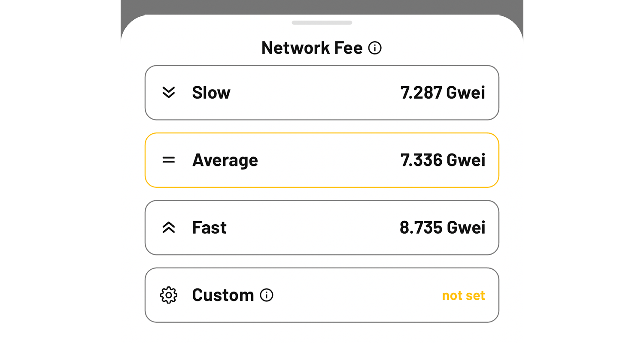Click the gear icon in Custom row

coord(169,295)
